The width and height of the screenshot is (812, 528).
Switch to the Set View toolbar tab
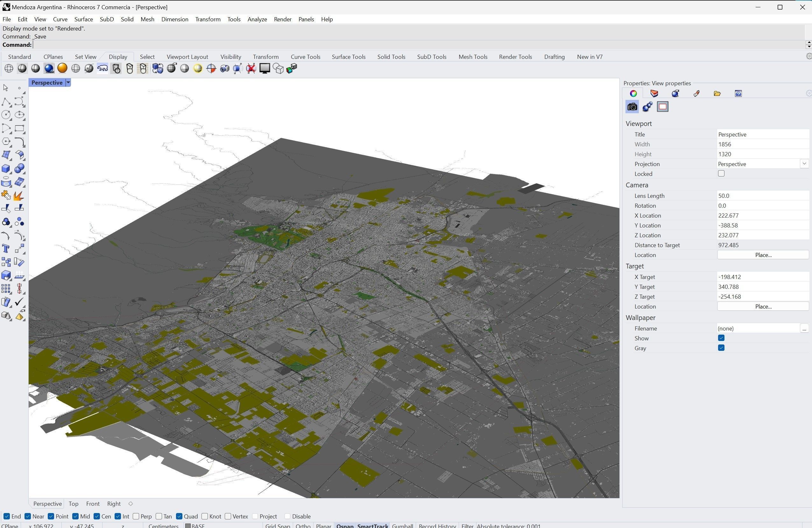coord(86,57)
